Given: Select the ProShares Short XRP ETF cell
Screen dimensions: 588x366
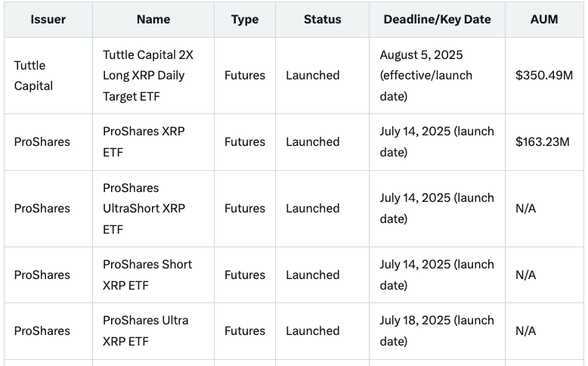Looking at the screenshot, I should pos(147,274).
